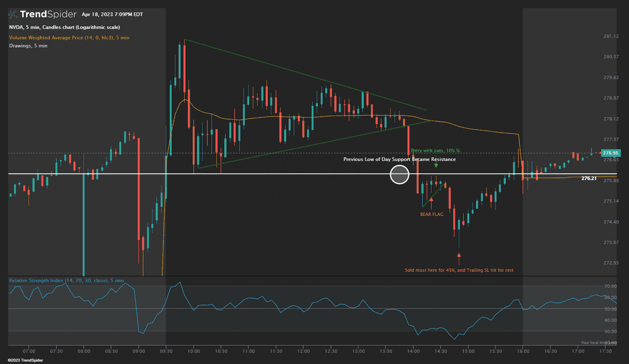
Task: Click the 10:00 time axis label
Action: coord(194,351)
